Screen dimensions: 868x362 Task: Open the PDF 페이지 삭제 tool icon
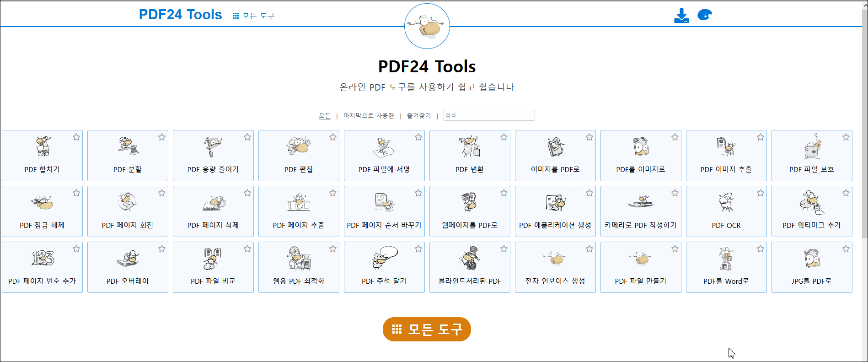(213, 202)
